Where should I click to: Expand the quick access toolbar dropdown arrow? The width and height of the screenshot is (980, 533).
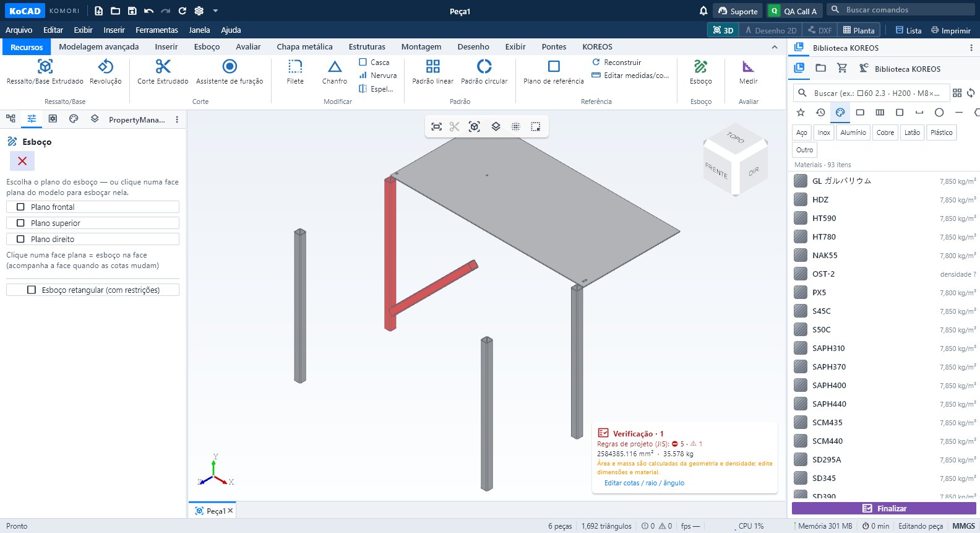pyautogui.click(x=215, y=11)
